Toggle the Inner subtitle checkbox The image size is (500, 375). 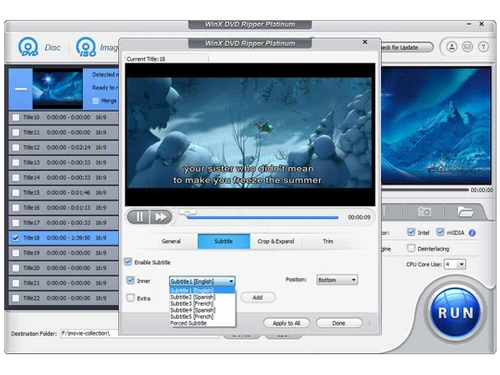pos(131,280)
